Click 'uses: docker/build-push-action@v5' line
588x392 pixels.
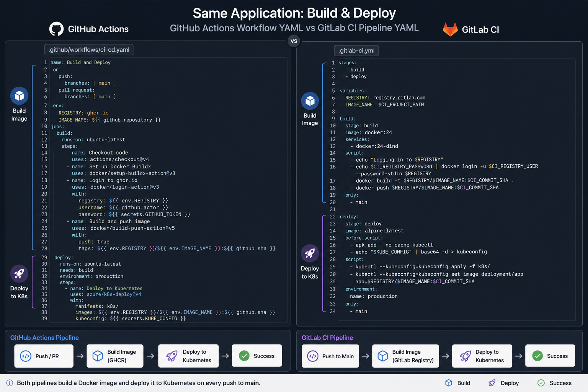tap(123, 228)
